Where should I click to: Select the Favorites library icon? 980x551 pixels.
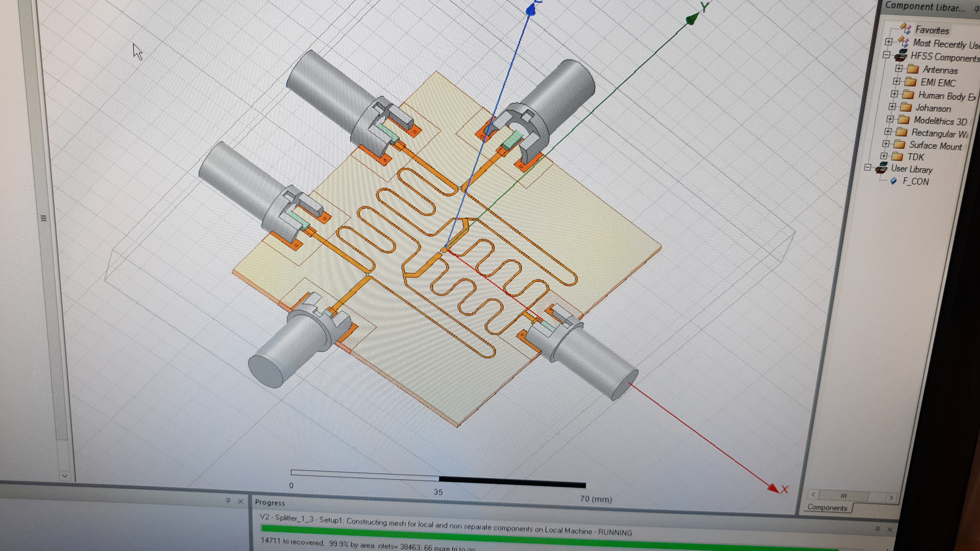click(905, 28)
